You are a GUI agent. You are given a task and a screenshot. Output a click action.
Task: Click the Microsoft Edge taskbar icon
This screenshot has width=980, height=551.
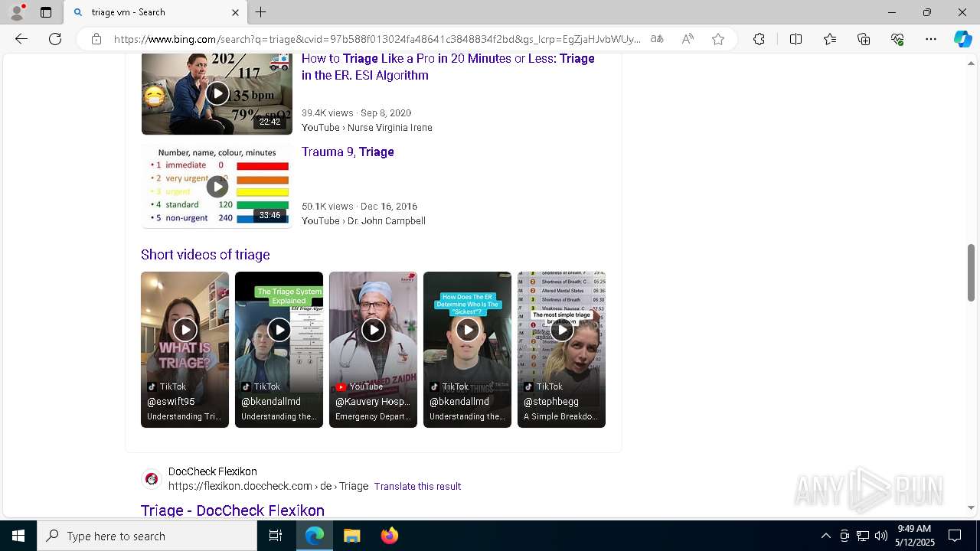[x=315, y=536]
